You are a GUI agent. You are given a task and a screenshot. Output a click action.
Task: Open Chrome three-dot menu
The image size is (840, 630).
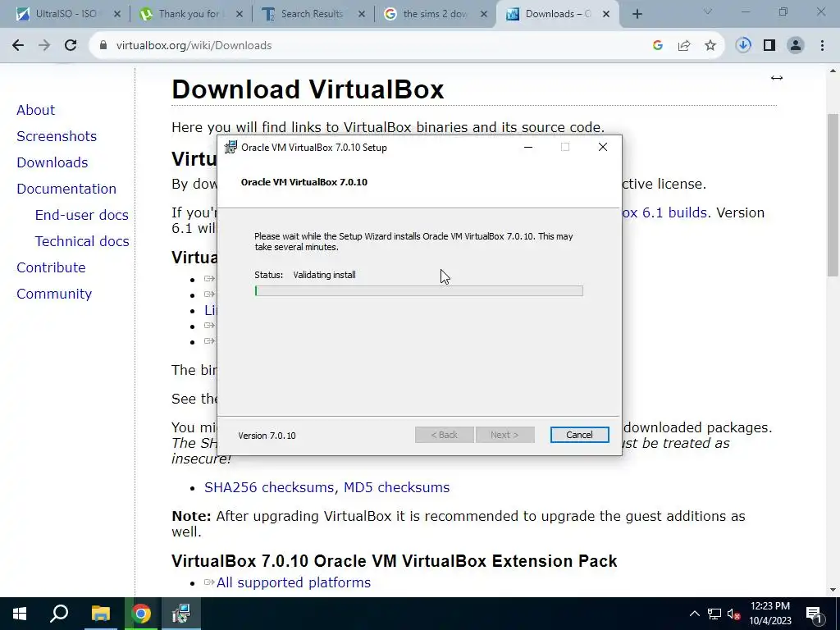click(x=822, y=46)
